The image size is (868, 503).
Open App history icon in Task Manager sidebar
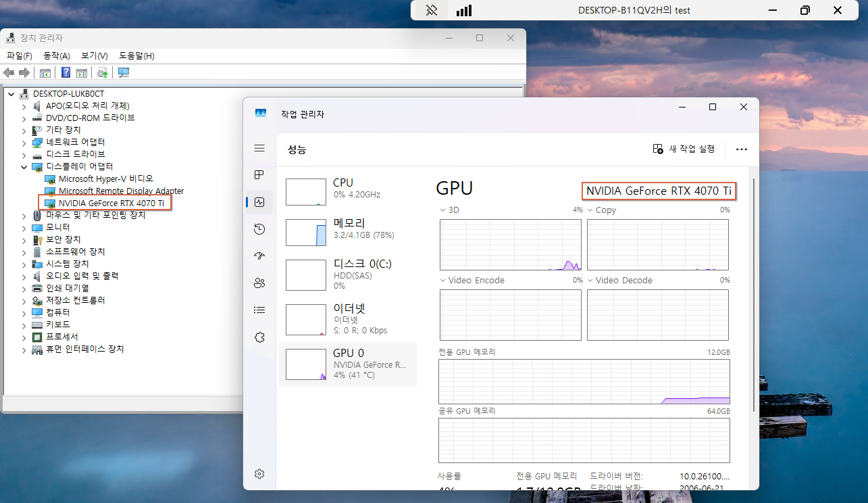[259, 229]
